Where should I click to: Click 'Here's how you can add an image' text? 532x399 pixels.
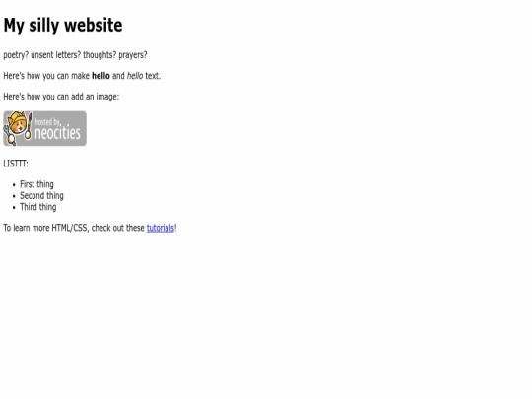[x=61, y=97]
